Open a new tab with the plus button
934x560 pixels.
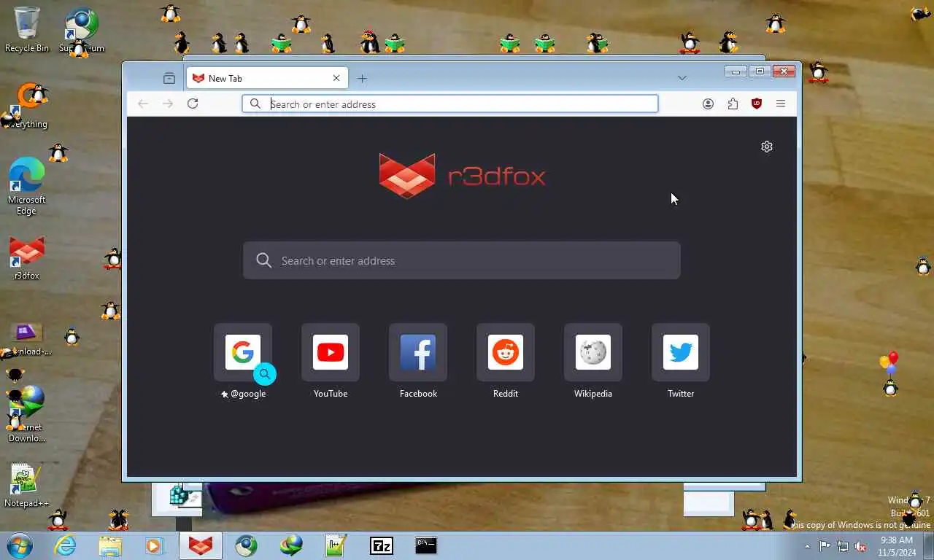[x=362, y=78]
